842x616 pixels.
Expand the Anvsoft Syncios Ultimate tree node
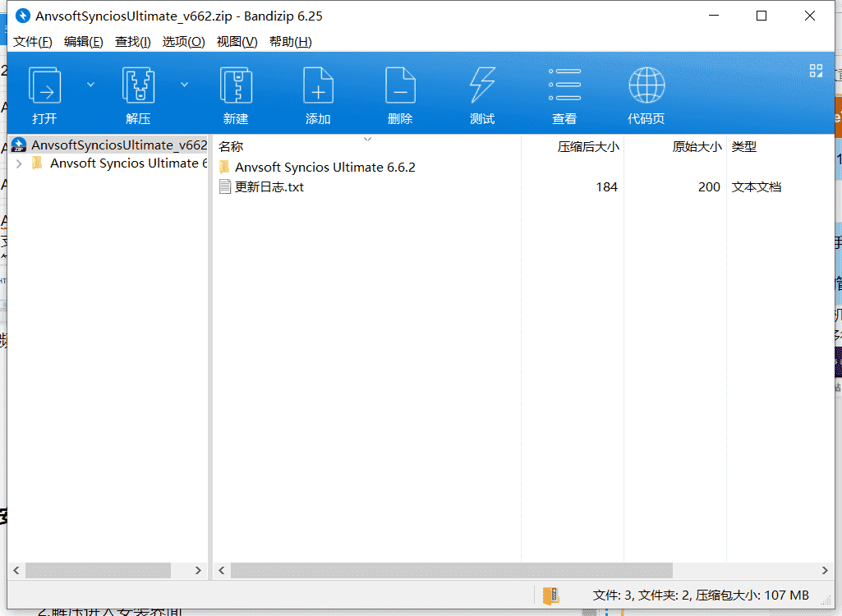pyautogui.click(x=20, y=163)
